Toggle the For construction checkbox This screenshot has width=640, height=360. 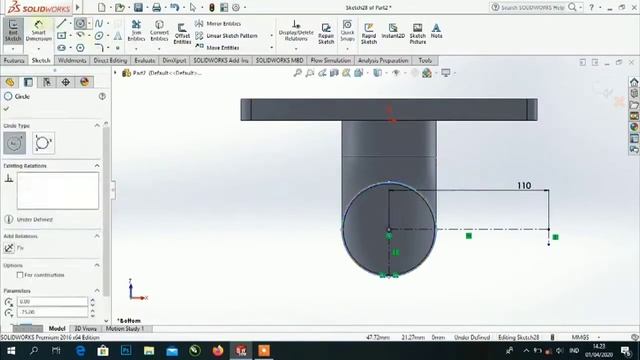coord(20,275)
